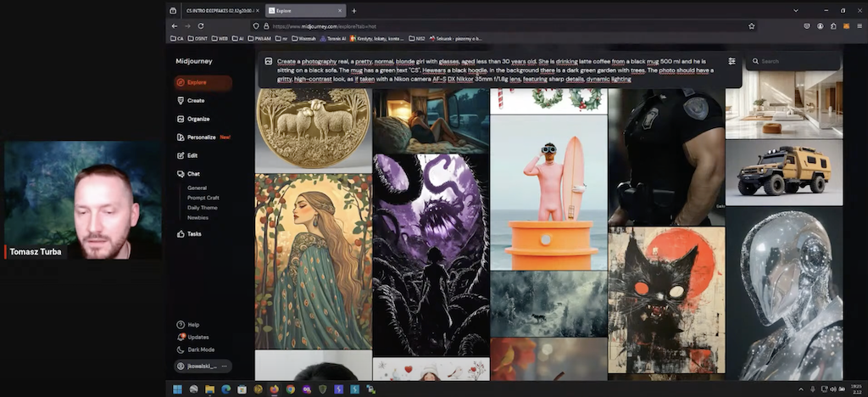868x397 pixels.
Task: Open the Daily Theme chat room
Action: pos(202,208)
